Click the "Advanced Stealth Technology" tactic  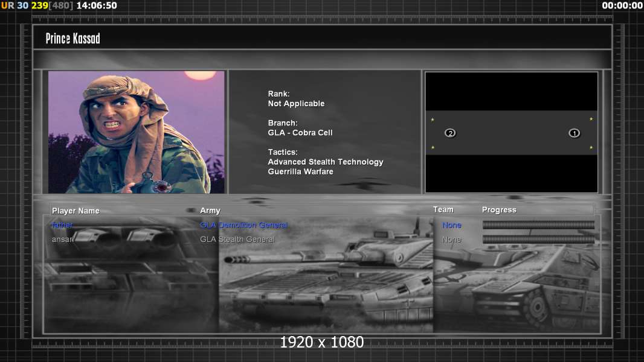click(x=326, y=162)
